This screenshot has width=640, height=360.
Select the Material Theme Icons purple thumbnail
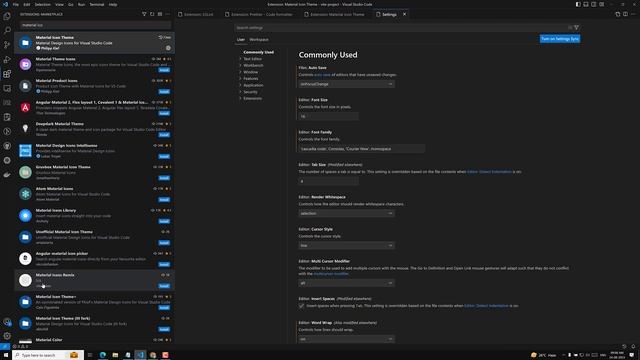click(x=25, y=64)
